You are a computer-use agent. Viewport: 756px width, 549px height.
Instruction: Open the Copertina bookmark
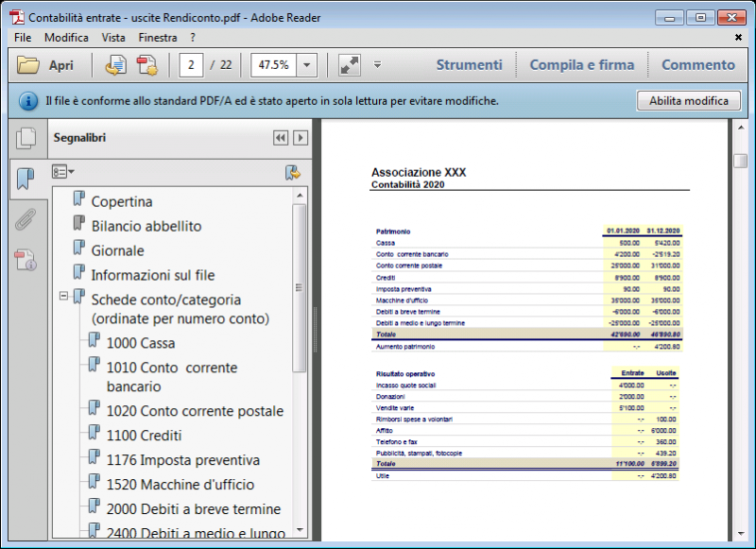pyautogui.click(x=122, y=201)
